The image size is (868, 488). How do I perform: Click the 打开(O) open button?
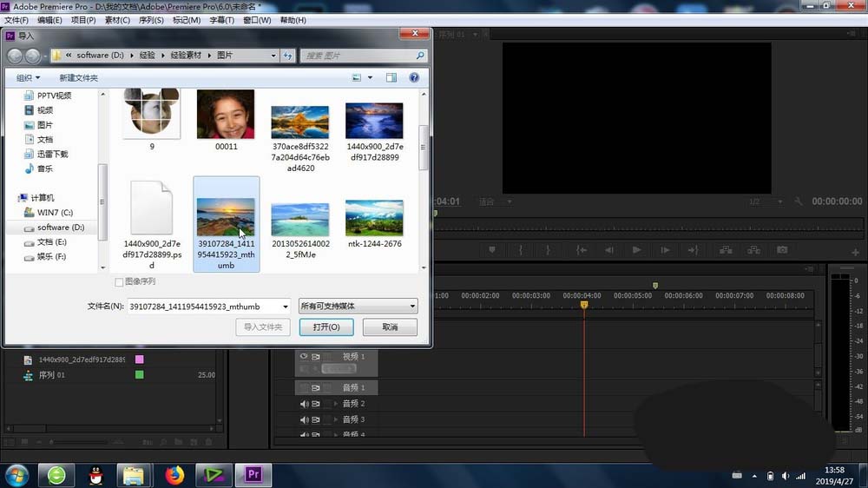point(326,327)
